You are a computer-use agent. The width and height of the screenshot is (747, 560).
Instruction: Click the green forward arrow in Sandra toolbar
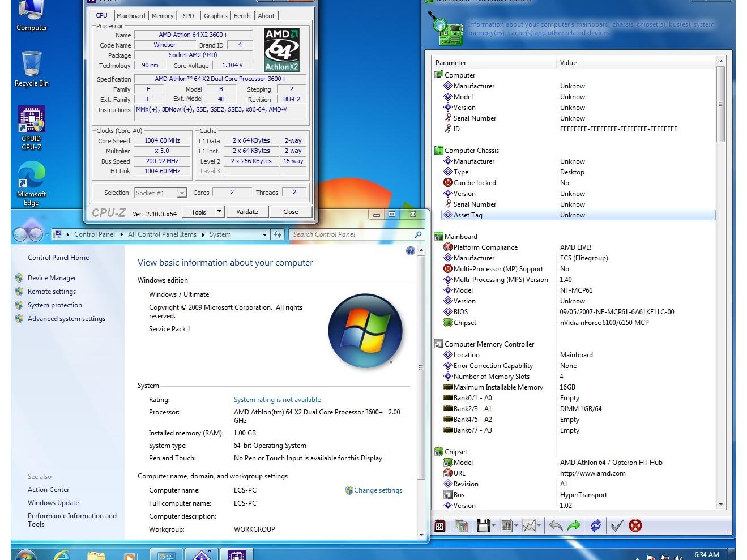[574, 526]
